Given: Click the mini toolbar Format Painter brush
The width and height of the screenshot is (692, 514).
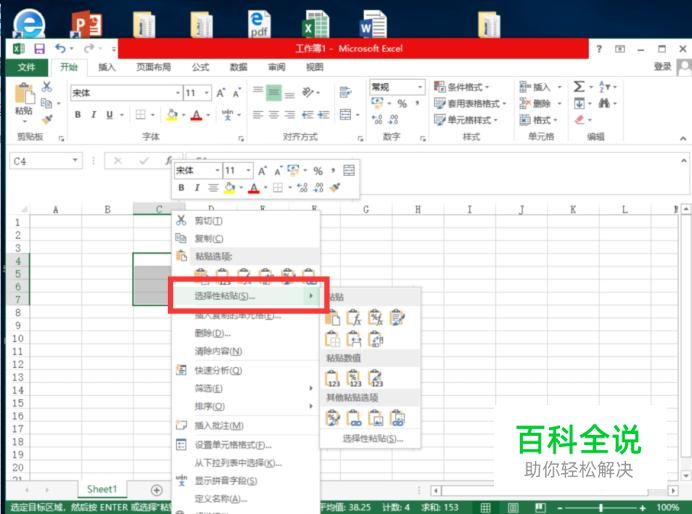Looking at the screenshot, I should (x=335, y=188).
